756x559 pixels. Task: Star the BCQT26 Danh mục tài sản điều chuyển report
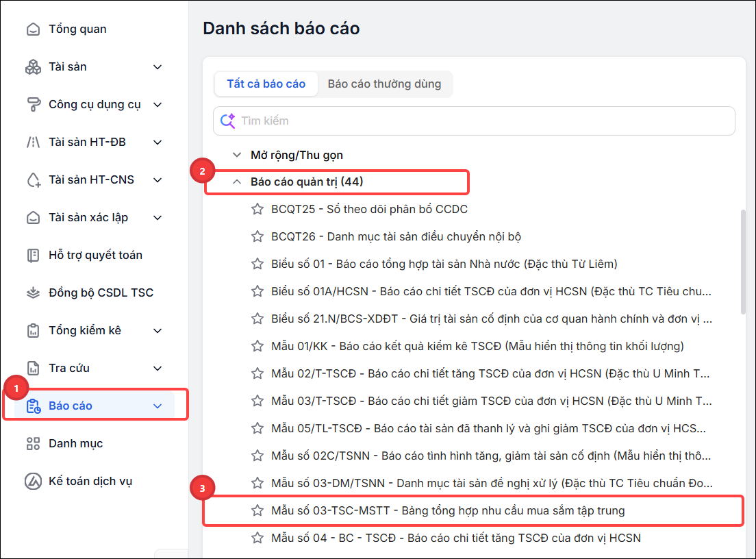[x=257, y=236]
